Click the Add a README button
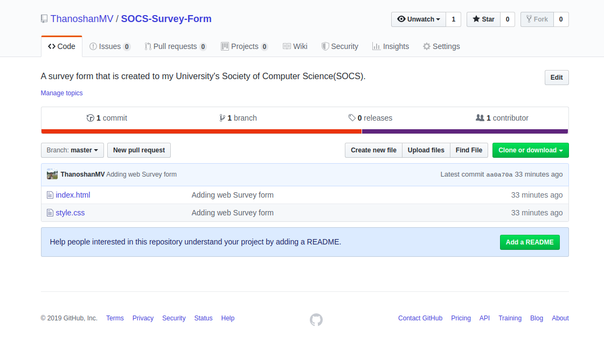Image resolution: width=604 pixels, height=364 pixels. [529, 242]
